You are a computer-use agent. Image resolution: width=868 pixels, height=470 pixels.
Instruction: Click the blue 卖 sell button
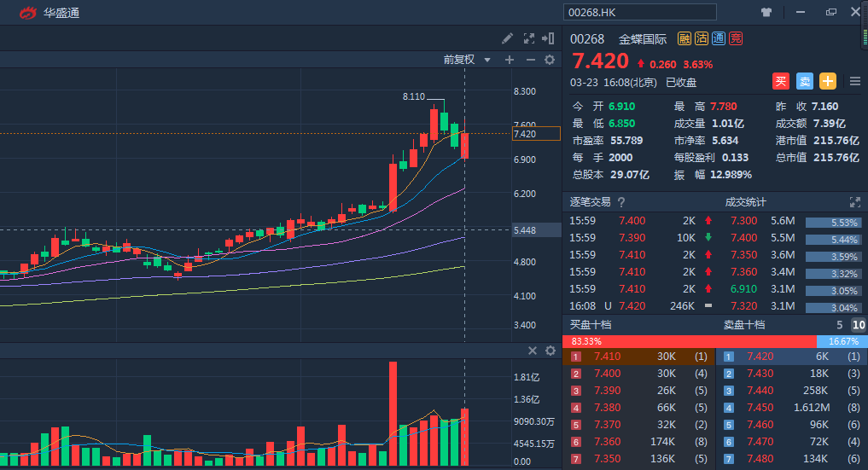804,81
